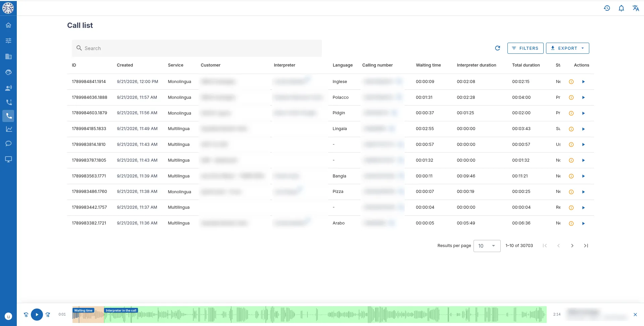
Task: Jump to the last page of results
Action: [x=586, y=246]
